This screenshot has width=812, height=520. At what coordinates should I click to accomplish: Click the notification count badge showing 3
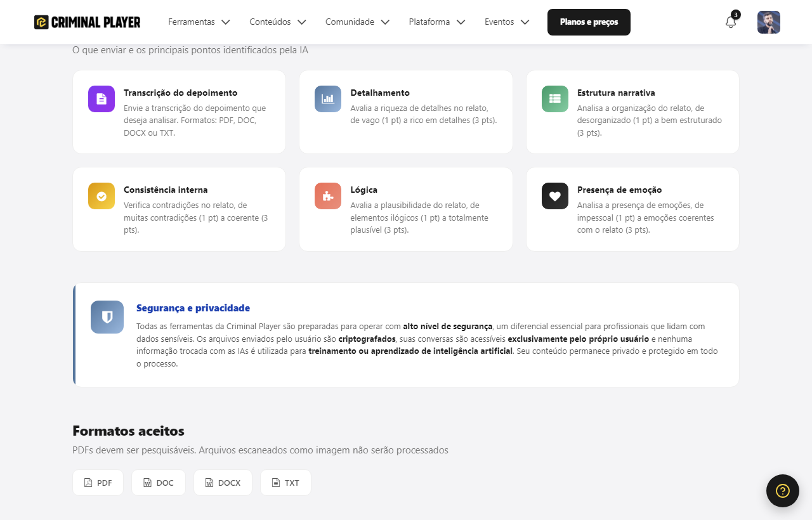pos(736,15)
